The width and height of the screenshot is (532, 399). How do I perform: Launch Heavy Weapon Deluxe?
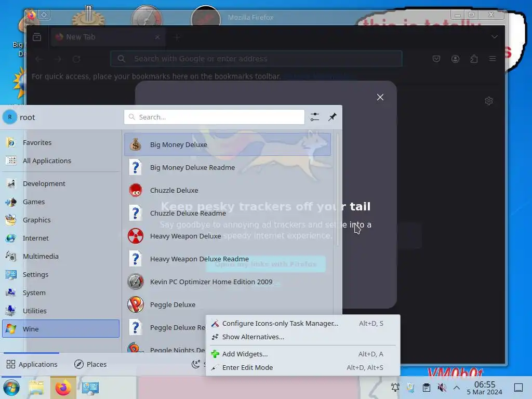pyautogui.click(x=228, y=236)
